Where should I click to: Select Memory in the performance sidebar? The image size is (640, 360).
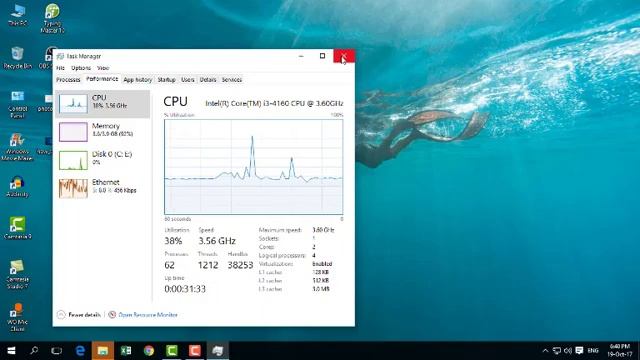click(102, 132)
